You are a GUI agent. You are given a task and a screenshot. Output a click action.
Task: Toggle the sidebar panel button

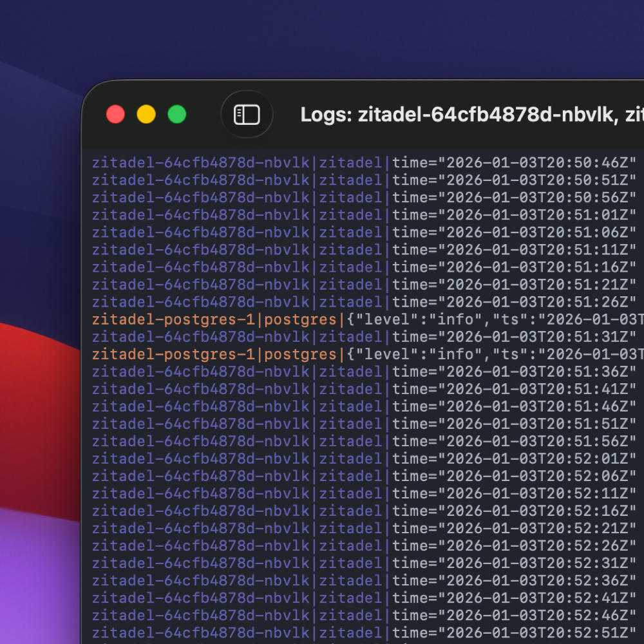pyautogui.click(x=247, y=114)
